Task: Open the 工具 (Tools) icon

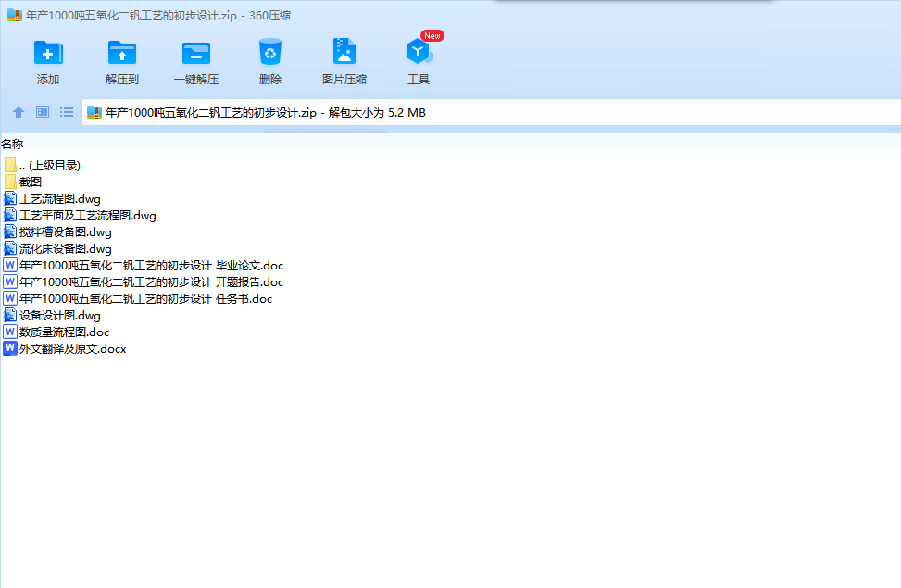Action: click(419, 52)
